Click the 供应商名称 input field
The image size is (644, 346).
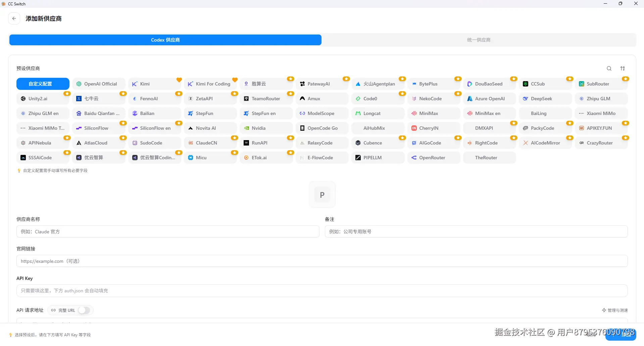point(168,232)
